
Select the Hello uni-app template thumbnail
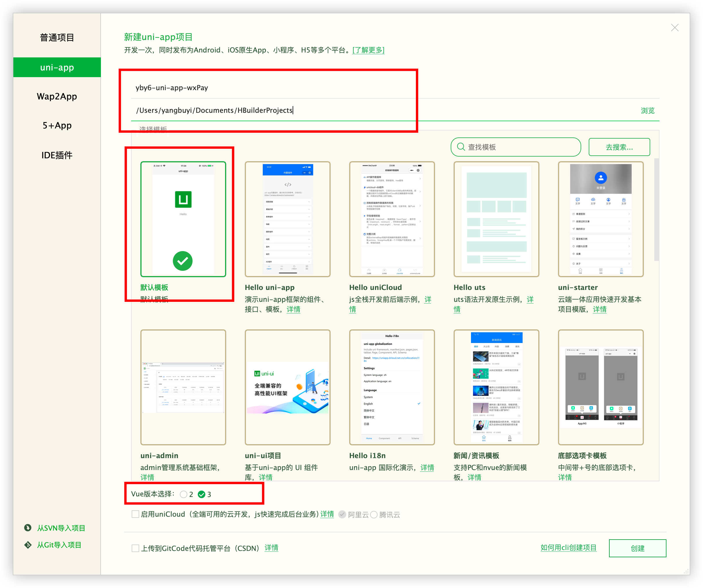287,219
